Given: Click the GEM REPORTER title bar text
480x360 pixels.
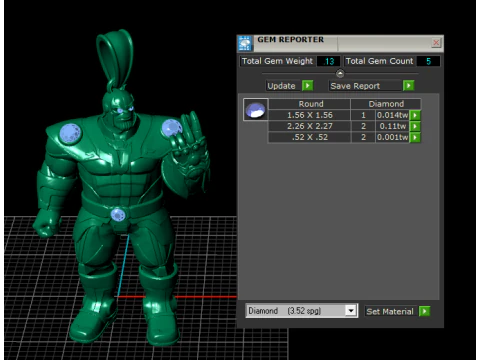Looking at the screenshot, I should pos(290,40).
